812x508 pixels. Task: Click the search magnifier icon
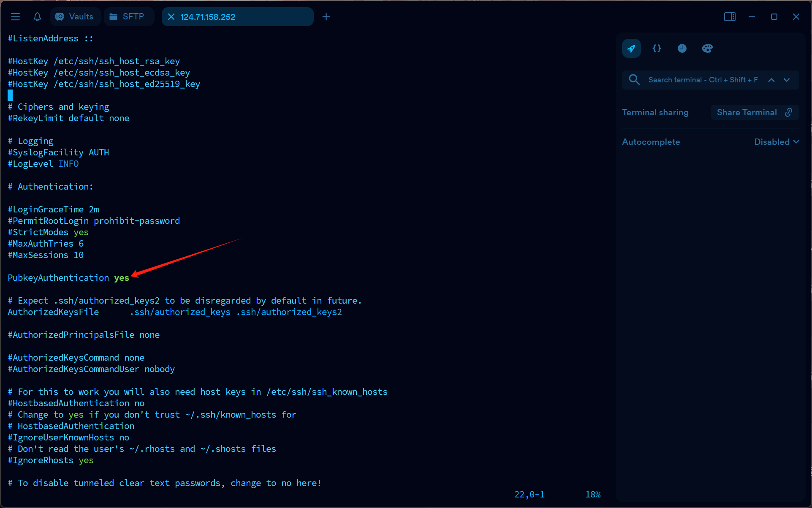pos(634,80)
